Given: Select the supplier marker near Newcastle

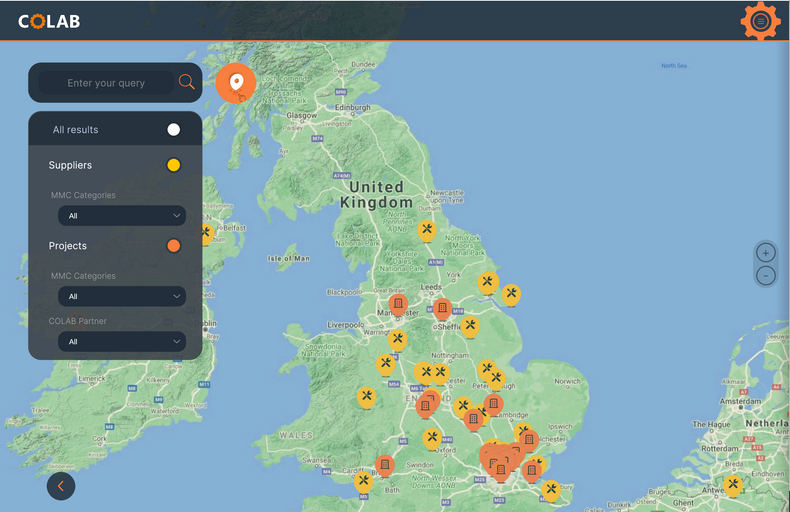Looking at the screenshot, I should coord(427,230).
